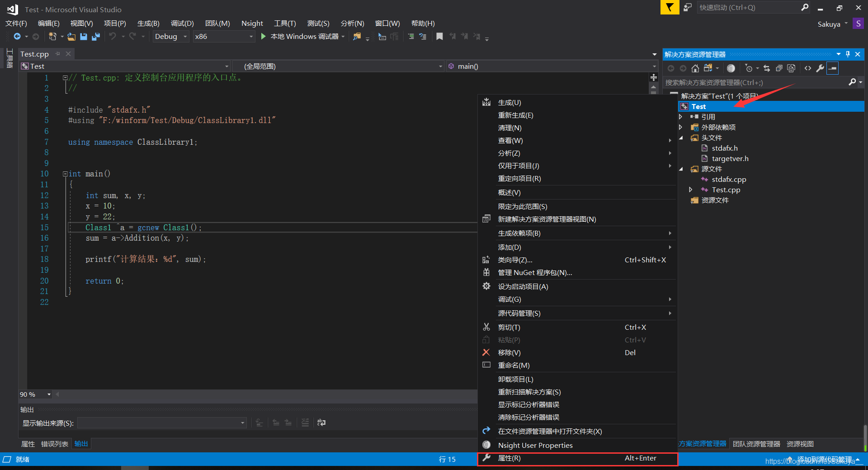
Task: Choose 设为启动项目(A) in context menu
Action: [578, 287]
